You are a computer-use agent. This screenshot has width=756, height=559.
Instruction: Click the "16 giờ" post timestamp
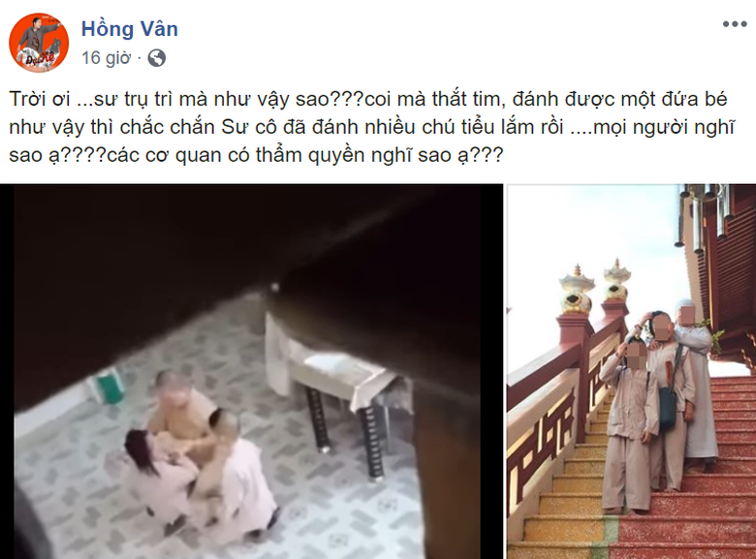pos(106,58)
